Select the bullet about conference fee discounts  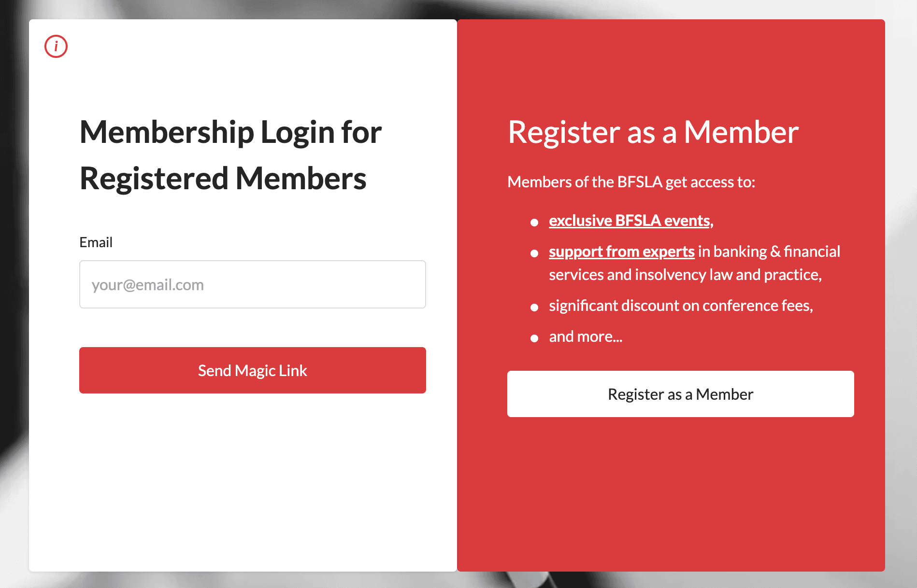point(680,306)
